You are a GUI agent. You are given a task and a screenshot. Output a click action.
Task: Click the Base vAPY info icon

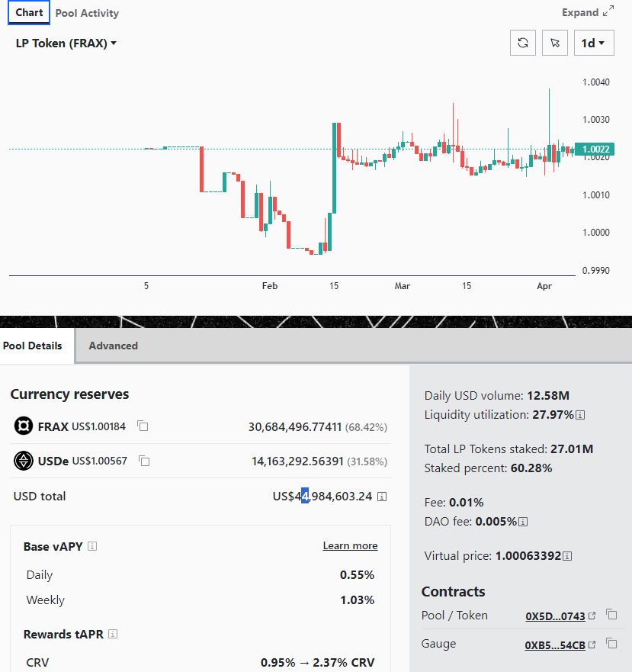pos(92,546)
